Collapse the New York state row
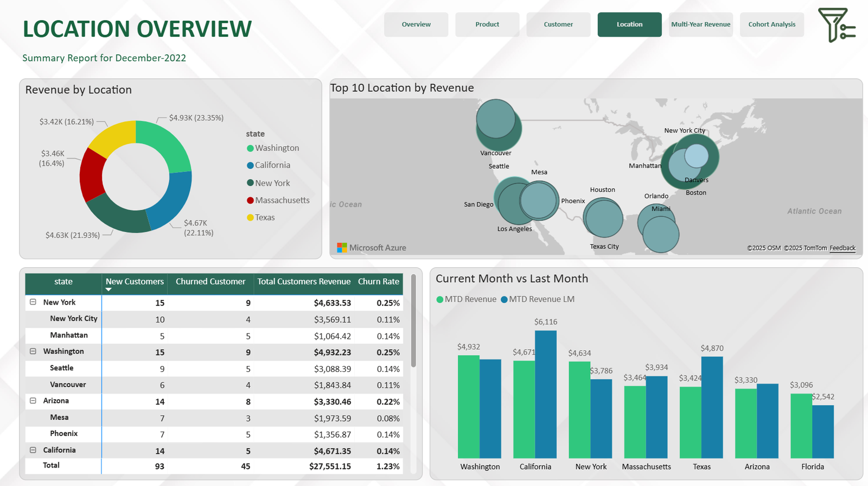This screenshot has height=486, width=868. (x=33, y=302)
